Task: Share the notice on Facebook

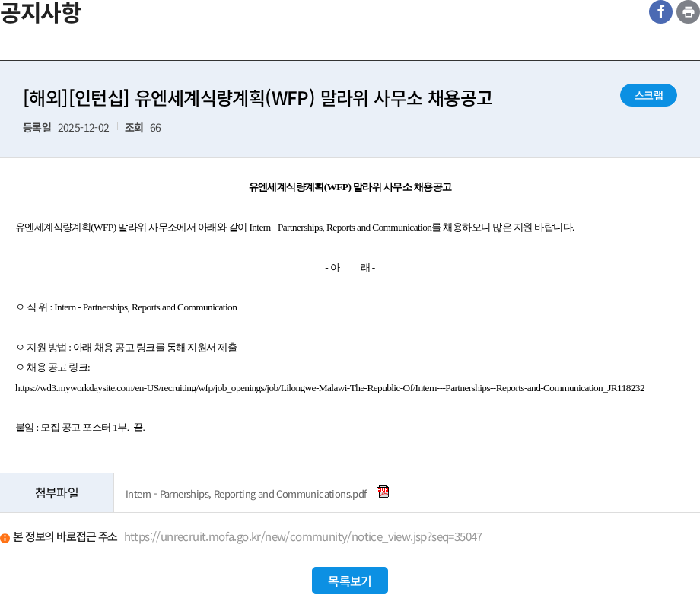Action: point(660,11)
